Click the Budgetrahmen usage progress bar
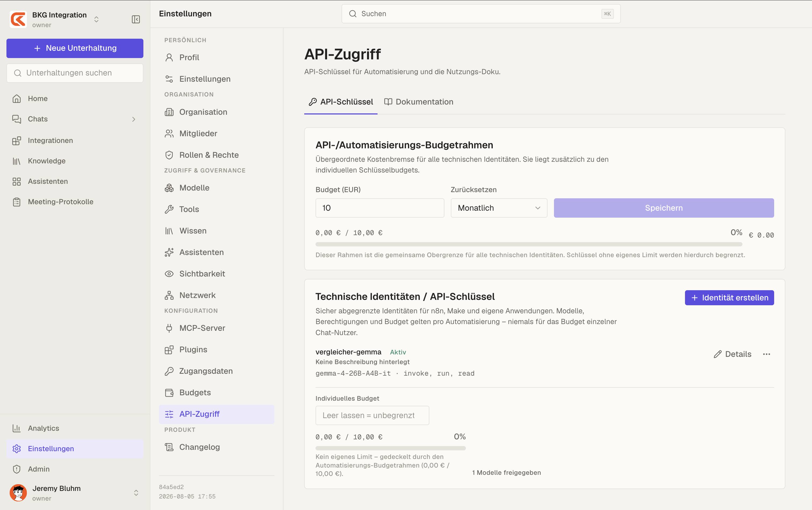The height and width of the screenshot is (510, 812). pyautogui.click(x=528, y=244)
